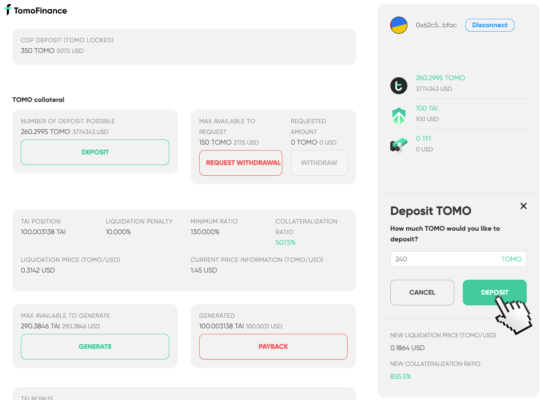
Task: Click the 100 TAI balance
Action: click(427, 108)
